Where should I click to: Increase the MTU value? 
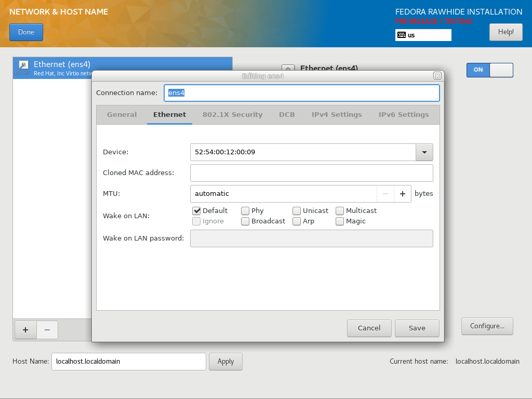coord(403,194)
